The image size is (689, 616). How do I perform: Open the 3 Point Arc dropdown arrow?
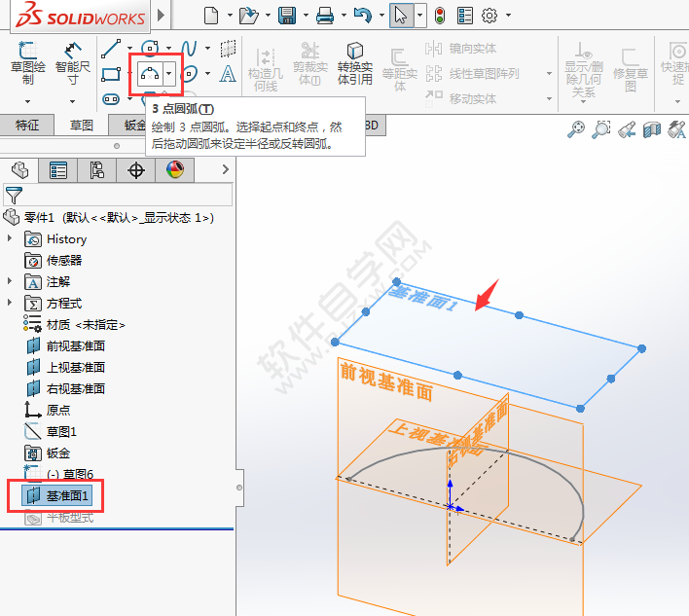pos(169,74)
